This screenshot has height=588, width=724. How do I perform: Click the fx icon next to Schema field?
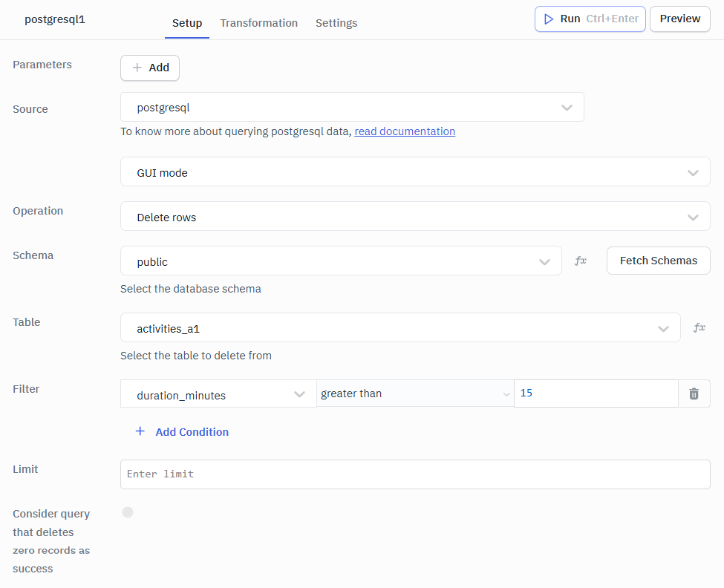(x=580, y=260)
